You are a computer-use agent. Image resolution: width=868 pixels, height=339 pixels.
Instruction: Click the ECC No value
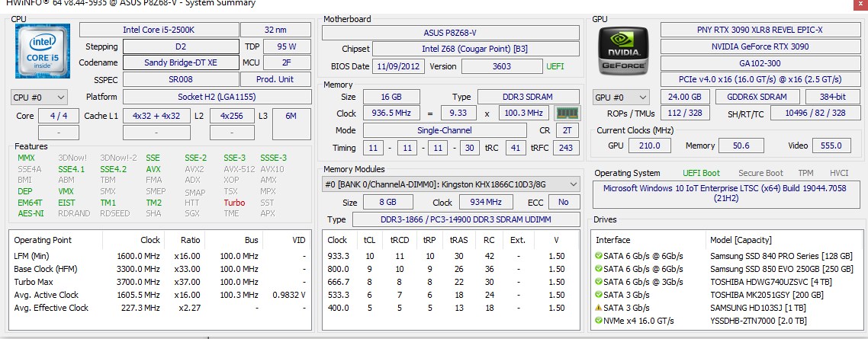point(564,202)
